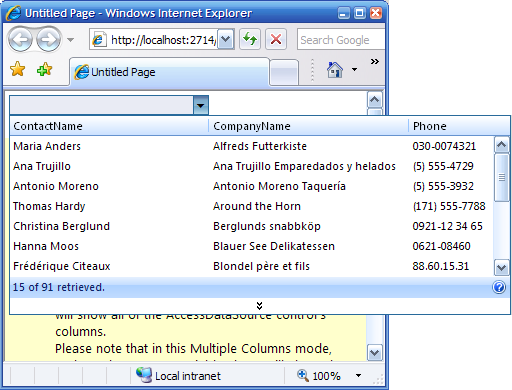Click the browser Forward arrow button
The width and height of the screenshot is (512, 390).
point(49,40)
